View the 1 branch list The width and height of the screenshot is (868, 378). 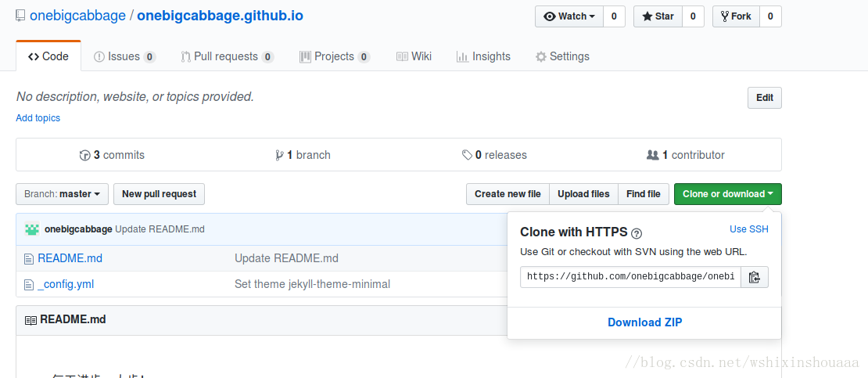(303, 155)
